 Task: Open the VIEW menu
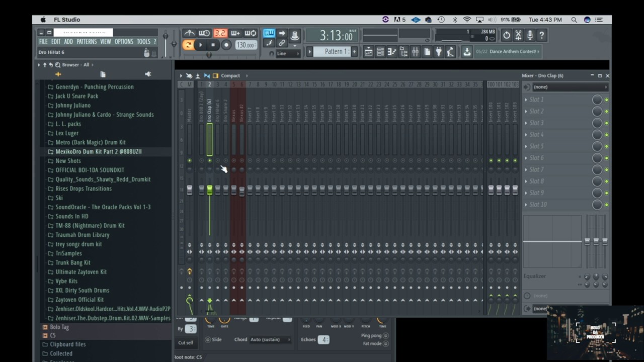point(106,42)
